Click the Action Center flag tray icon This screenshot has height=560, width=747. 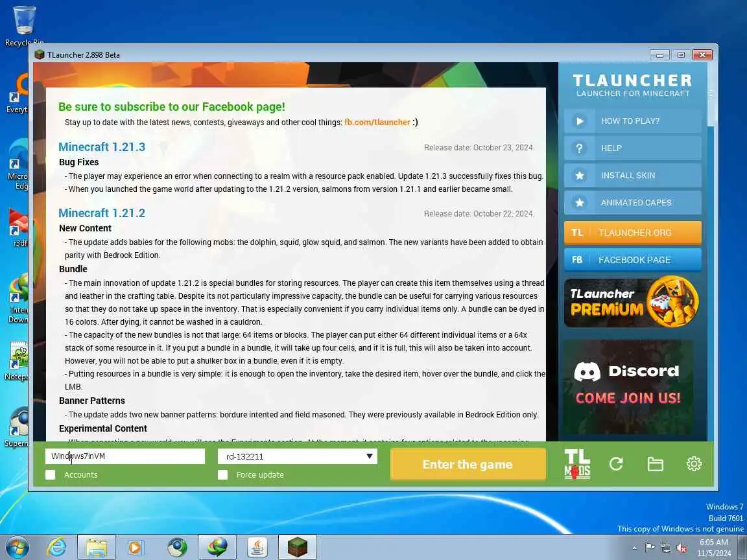650,548
